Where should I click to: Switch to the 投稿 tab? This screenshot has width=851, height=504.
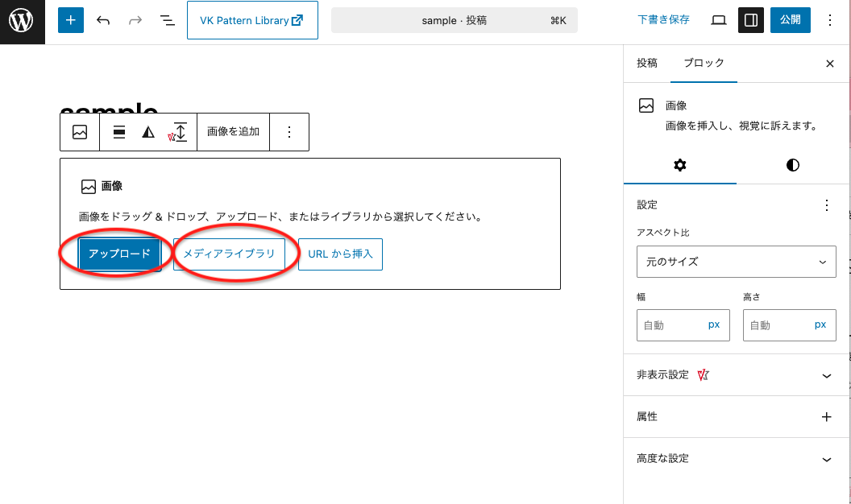click(647, 63)
